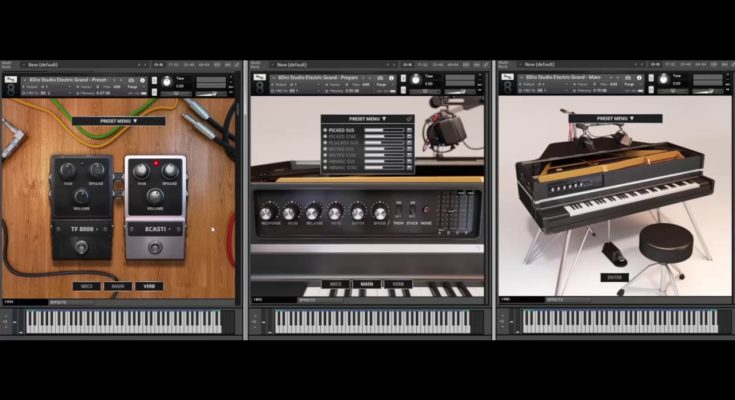Click the Pan knob on TF 8000 pedal
Image resolution: width=735 pixels, height=400 pixels.
point(67,170)
